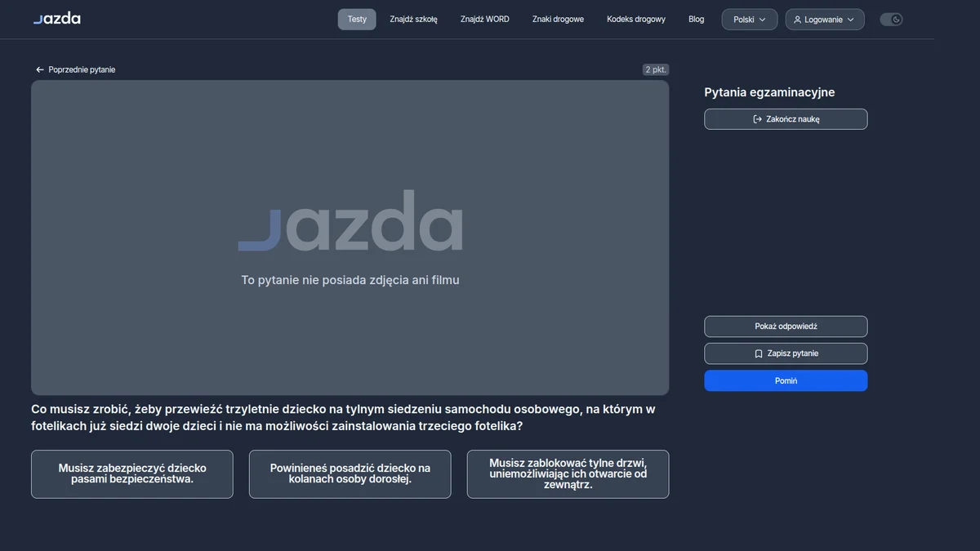Click the Pokaż odpowiedź button
The width and height of the screenshot is (980, 551).
point(786,327)
